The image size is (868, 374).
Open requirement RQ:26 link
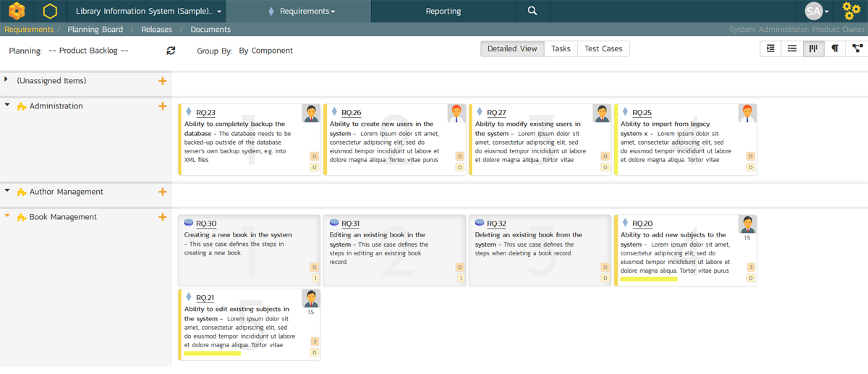(351, 113)
